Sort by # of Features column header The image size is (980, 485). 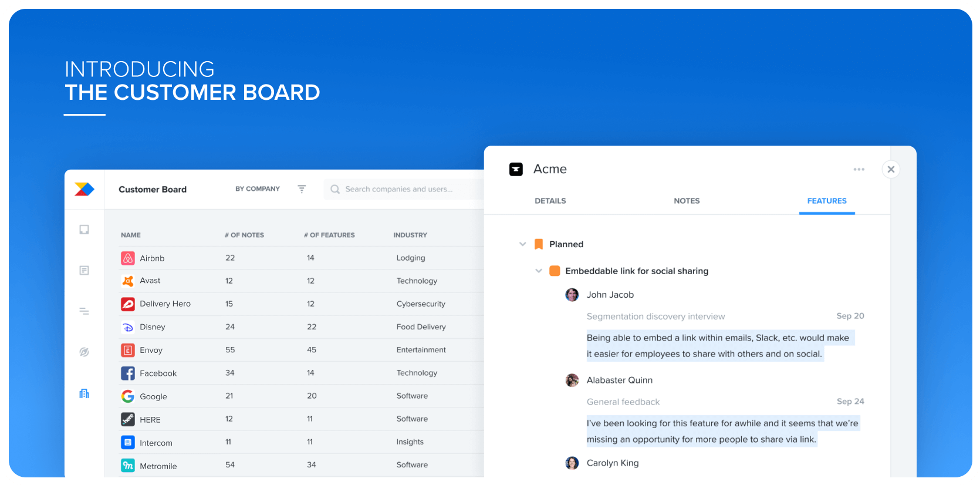tap(329, 235)
